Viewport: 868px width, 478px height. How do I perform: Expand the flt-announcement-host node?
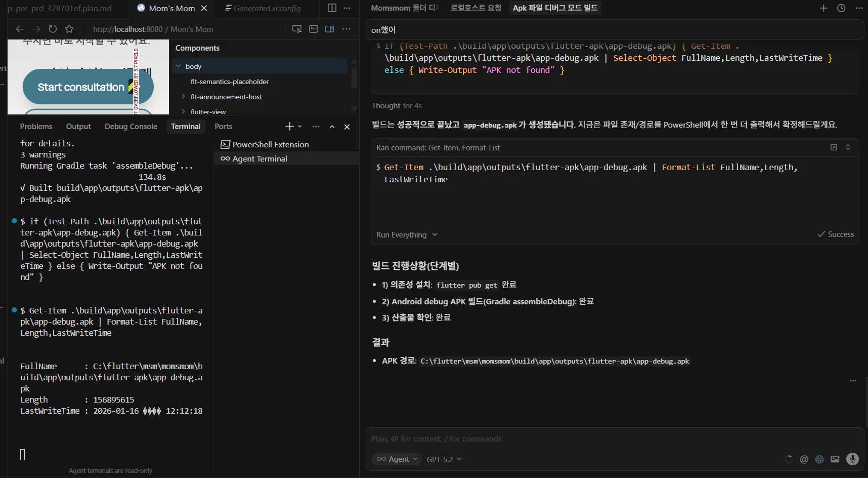click(183, 97)
